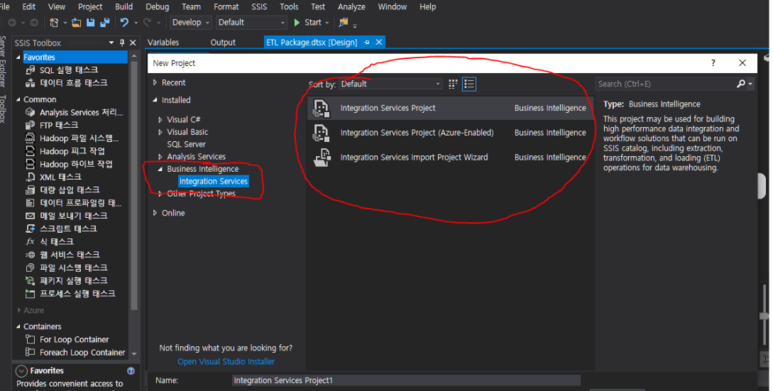Select Foreach Loop Container in toolbox
Screen dimensions: 773x391
tap(75, 352)
